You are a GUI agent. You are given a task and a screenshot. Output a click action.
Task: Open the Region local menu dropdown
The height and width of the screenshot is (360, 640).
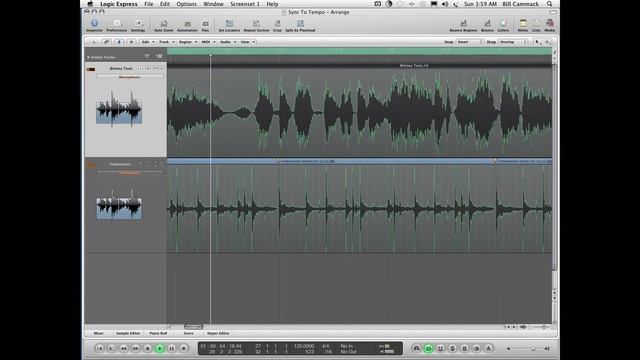(x=187, y=42)
